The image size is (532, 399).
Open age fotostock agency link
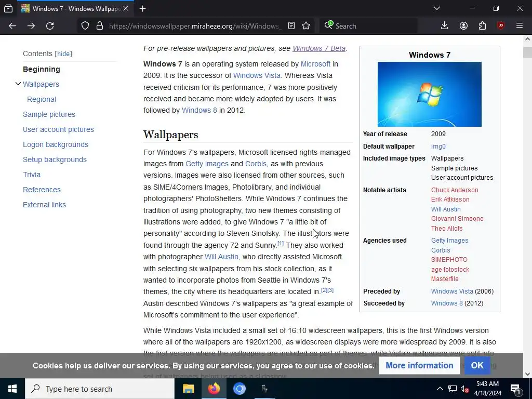[x=450, y=270]
